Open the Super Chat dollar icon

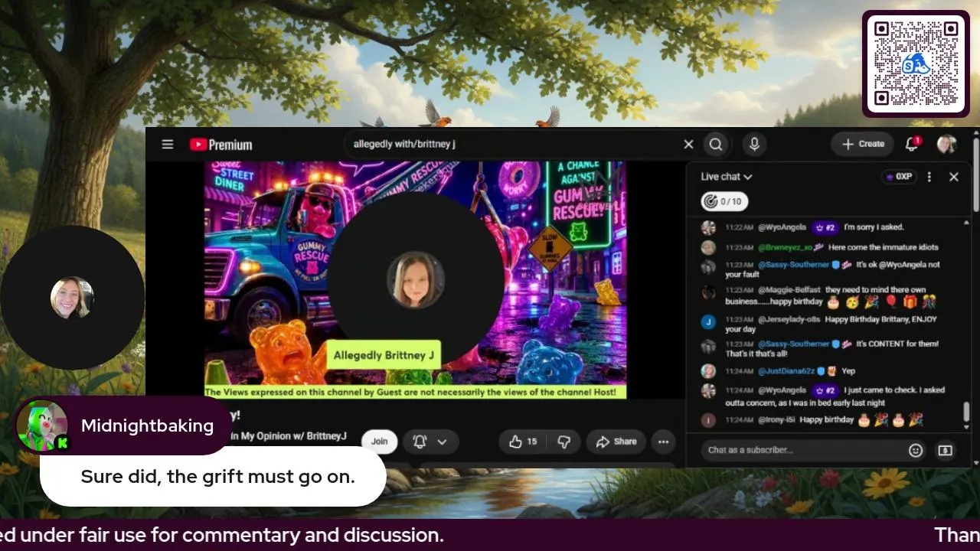tap(946, 450)
